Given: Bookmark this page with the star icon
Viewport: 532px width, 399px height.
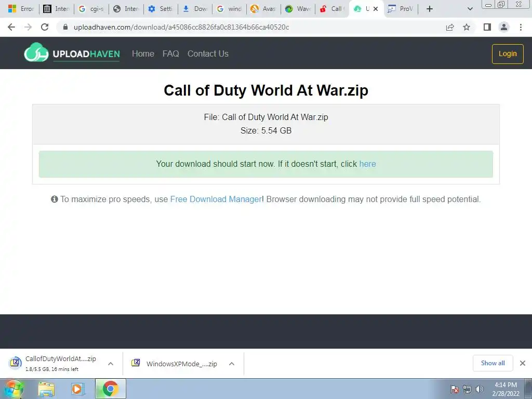Looking at the screenshot, I should pyautogui.click(x=467, y=27).
